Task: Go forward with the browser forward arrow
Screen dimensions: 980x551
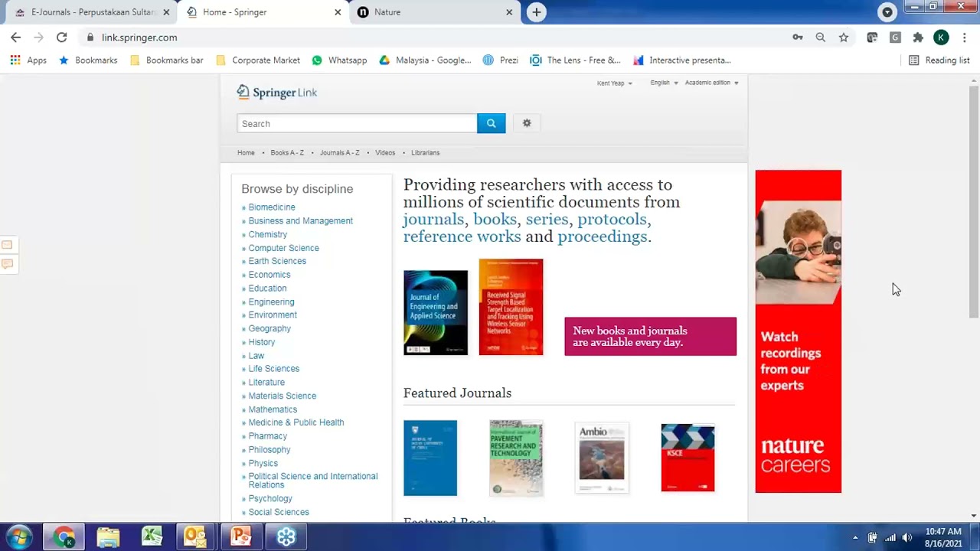Action: pyautogui.click(x=38, y=37)
